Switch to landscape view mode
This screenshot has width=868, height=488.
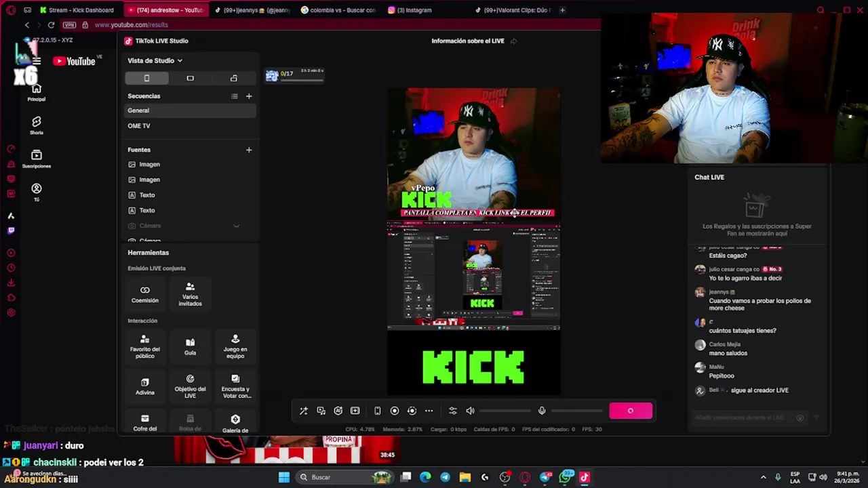190,78
